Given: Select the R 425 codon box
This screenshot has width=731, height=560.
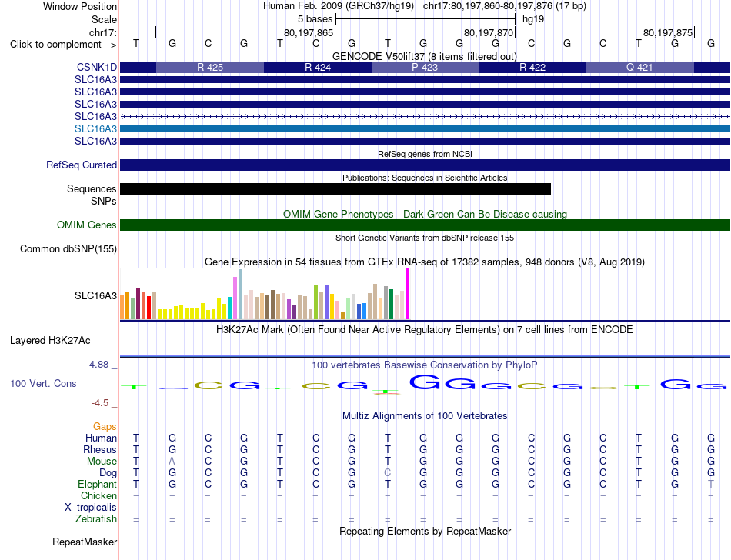Looking at the screenshot, I should point(210,67).
